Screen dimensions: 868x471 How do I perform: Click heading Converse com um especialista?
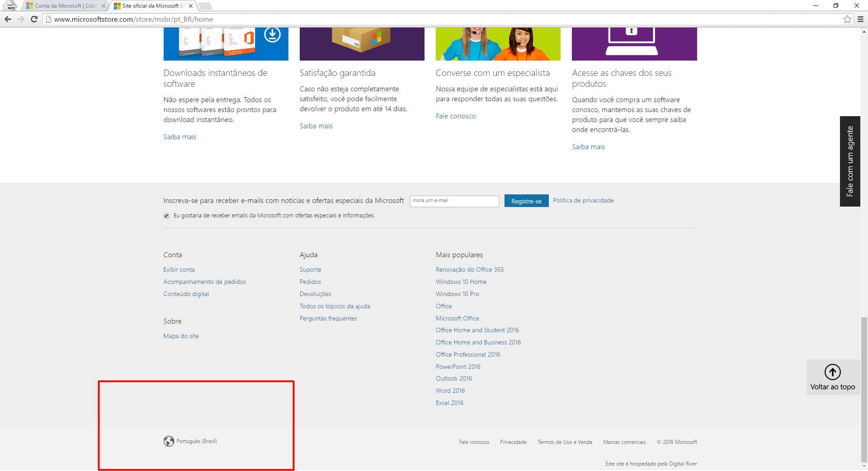[493, 73]
